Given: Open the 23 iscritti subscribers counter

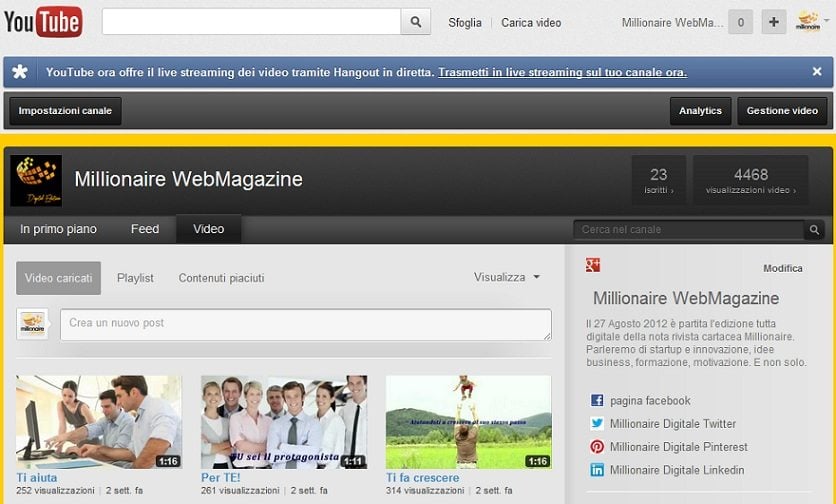Looking at the screenshot, I should click(658, 180).
